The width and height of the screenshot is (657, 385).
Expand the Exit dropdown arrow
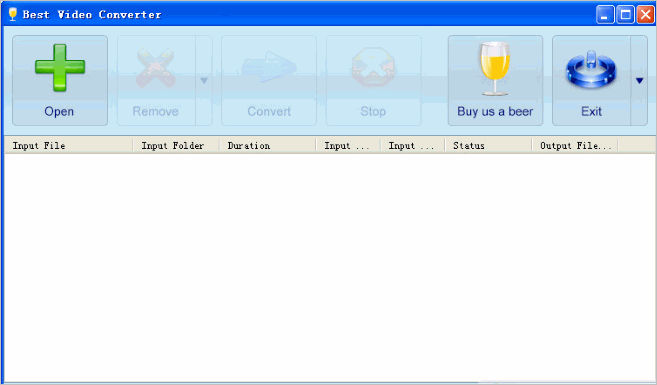[639, 80]
